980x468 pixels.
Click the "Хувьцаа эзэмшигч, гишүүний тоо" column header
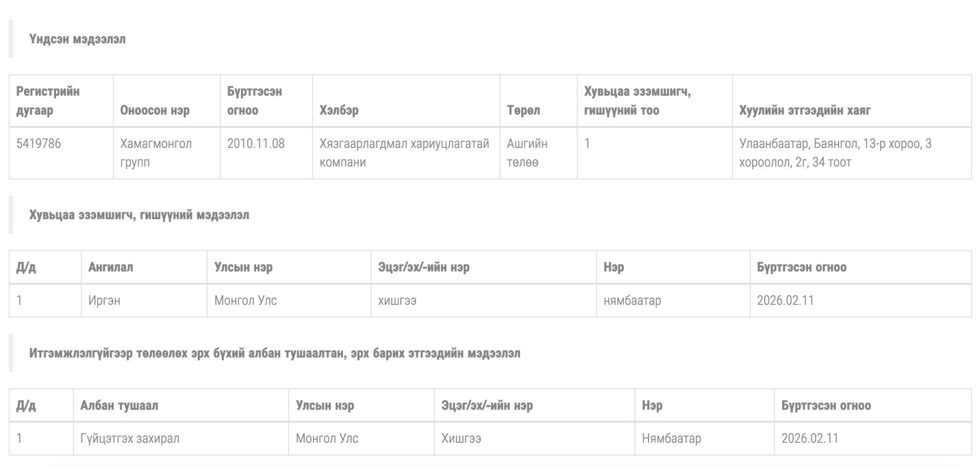point(637,101)
